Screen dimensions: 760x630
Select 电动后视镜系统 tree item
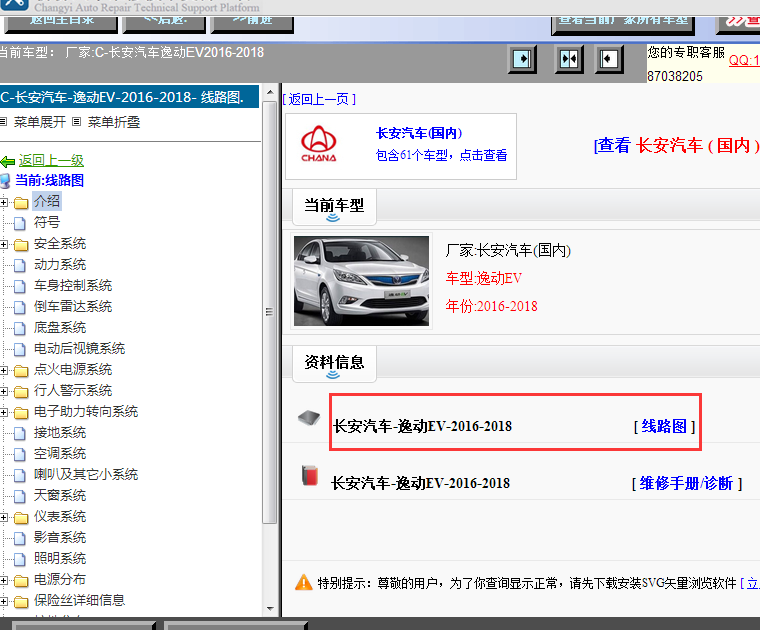pyautogui.click(x=79, y=348)
